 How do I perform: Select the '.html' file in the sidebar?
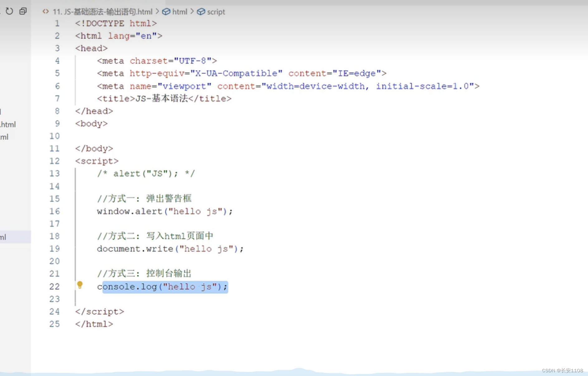pos(8,125)
